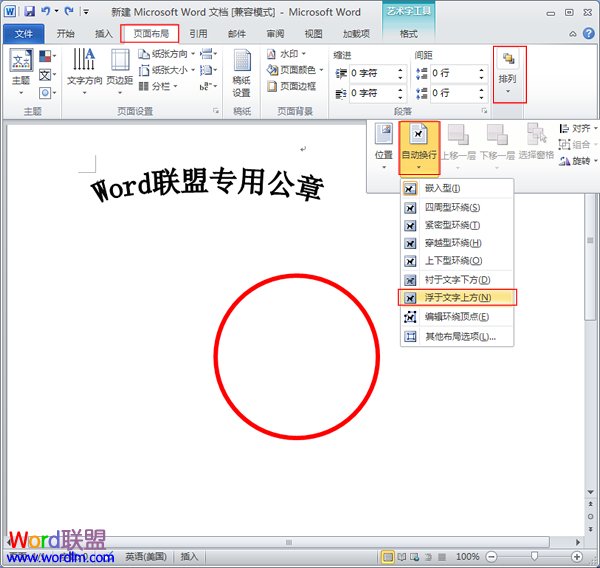Select the WordArt text Word联盟专用公章

pos(207,184)
